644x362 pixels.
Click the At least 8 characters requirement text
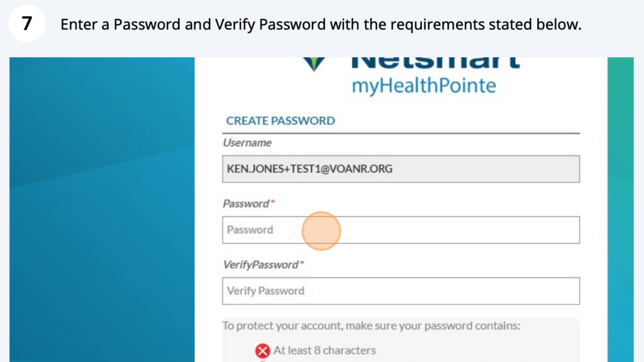tap(325, 351)
